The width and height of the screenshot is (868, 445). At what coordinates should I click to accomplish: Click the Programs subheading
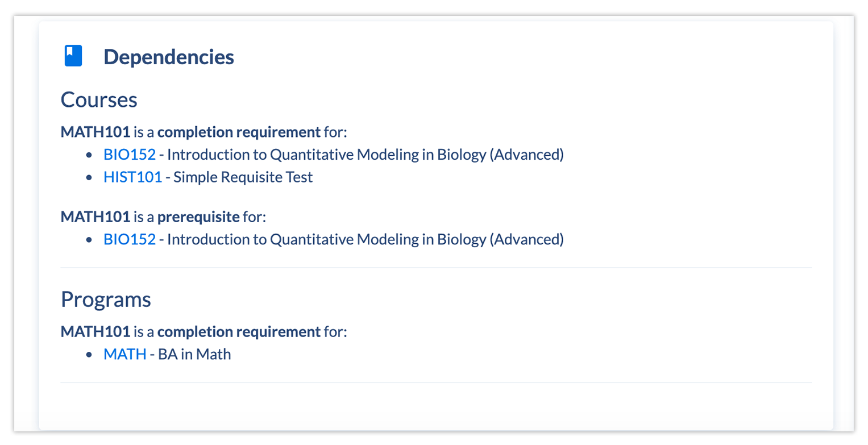coord(106,299)
